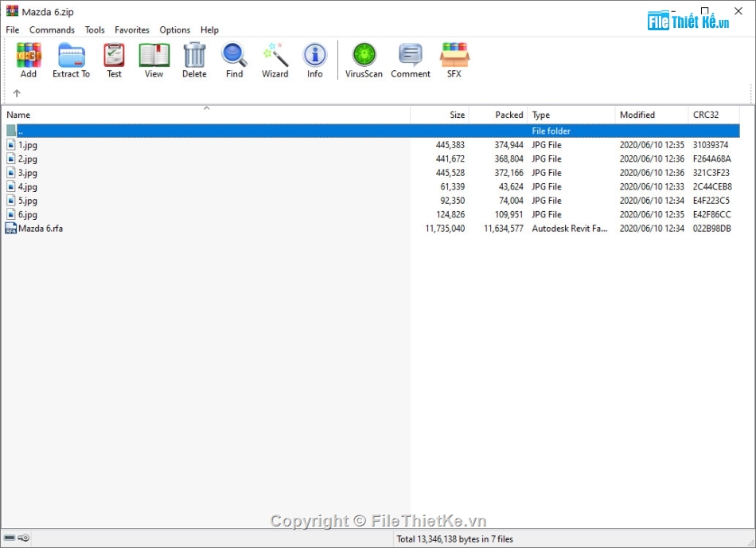756x548 pixels.
Task: Click the Autodesk Revit Fa... type cell
Action: (x=570, y=228)
